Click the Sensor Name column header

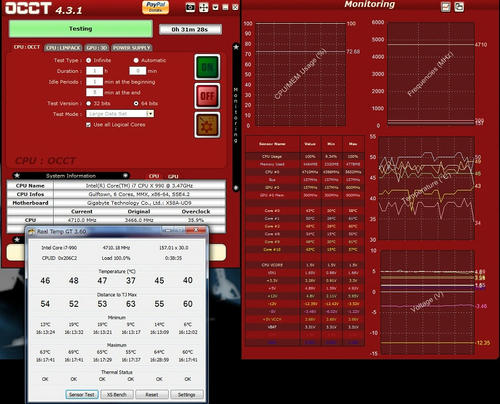(272, 144)
